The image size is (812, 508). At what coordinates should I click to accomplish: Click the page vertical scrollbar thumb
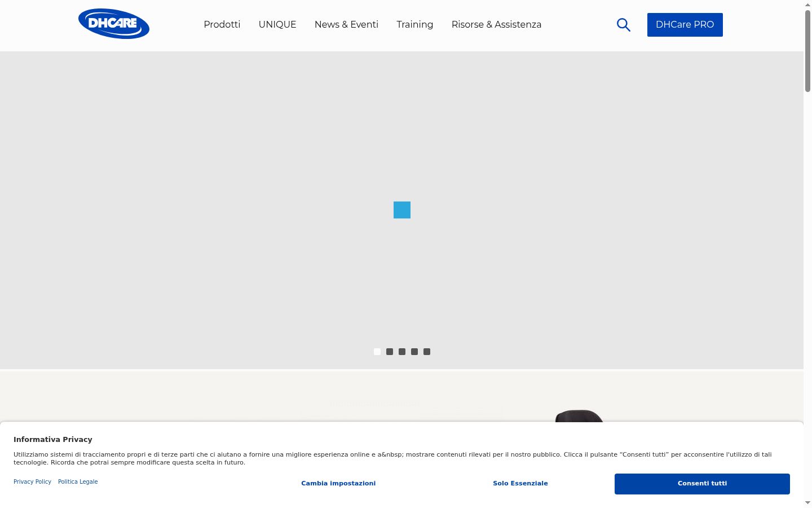[x=807, y=51]
